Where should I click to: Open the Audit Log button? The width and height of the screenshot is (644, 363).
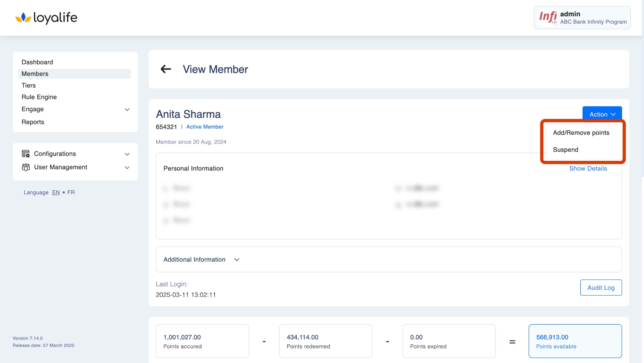pos(601,288)
